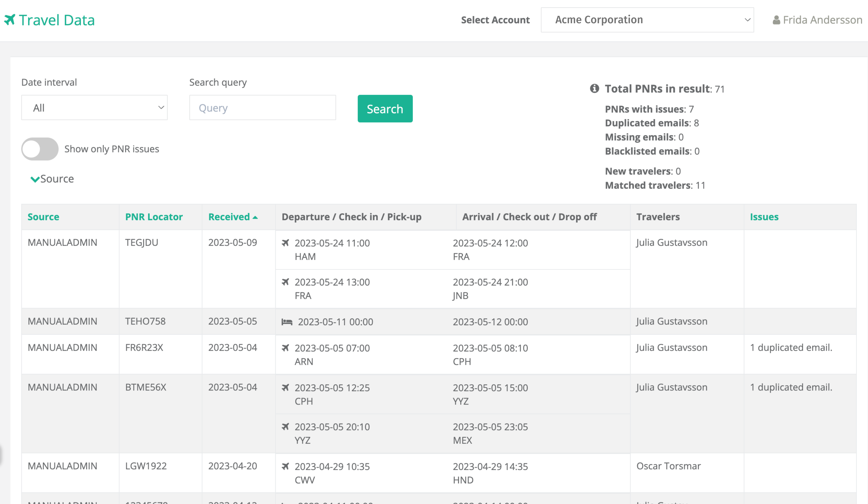The height and width of the screenshot is (504, 868).
Task: Sort the table by the PNR Locator column
Action: coord(154,217)
